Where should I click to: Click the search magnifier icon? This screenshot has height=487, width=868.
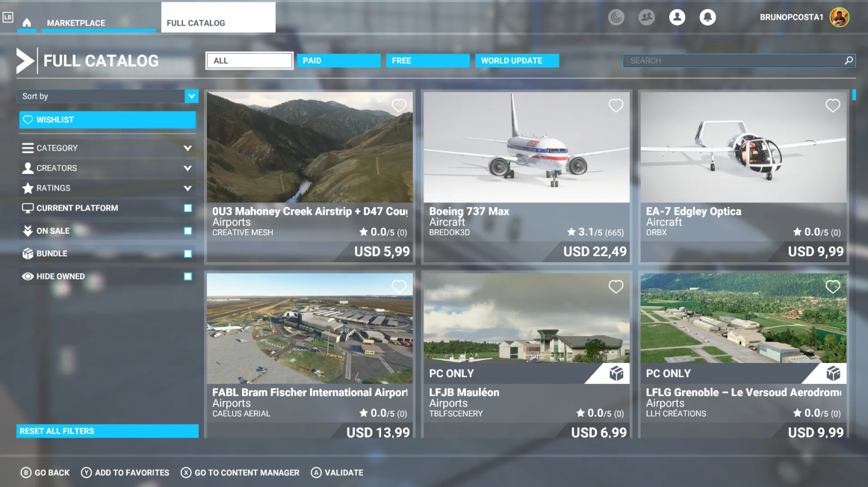[849, 61]
